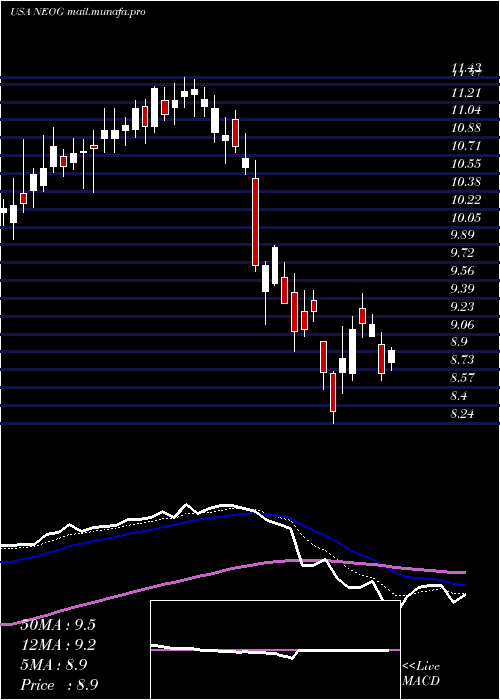Click the 10.38 price axis label
500x700 pixels.
(466, 182)
